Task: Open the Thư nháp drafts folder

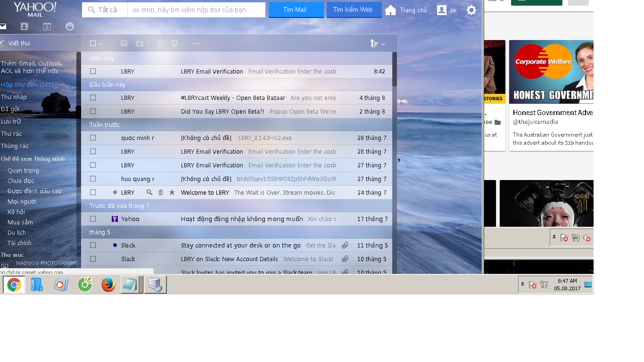Action: [x=14, y=97]
